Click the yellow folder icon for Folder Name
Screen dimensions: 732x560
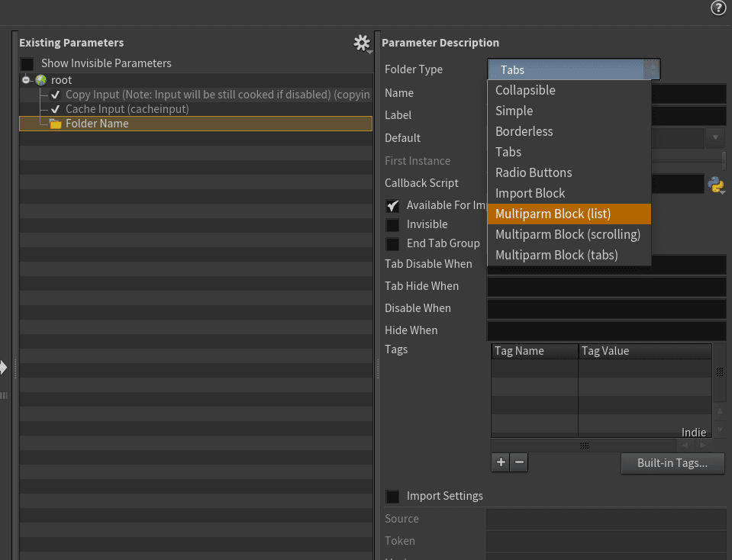click(x=55, y=124)
